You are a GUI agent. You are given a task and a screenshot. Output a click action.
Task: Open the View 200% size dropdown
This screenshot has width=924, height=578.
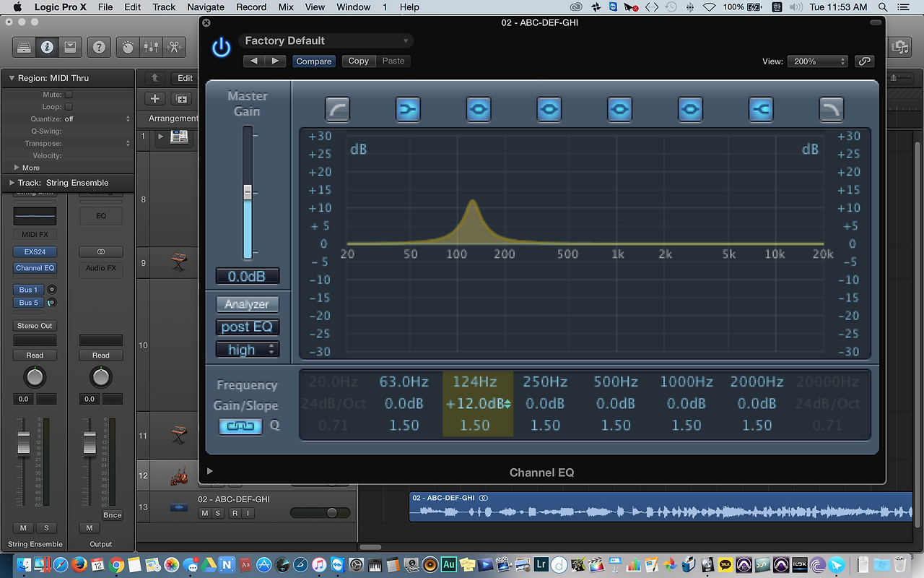[x=817, y=61]
